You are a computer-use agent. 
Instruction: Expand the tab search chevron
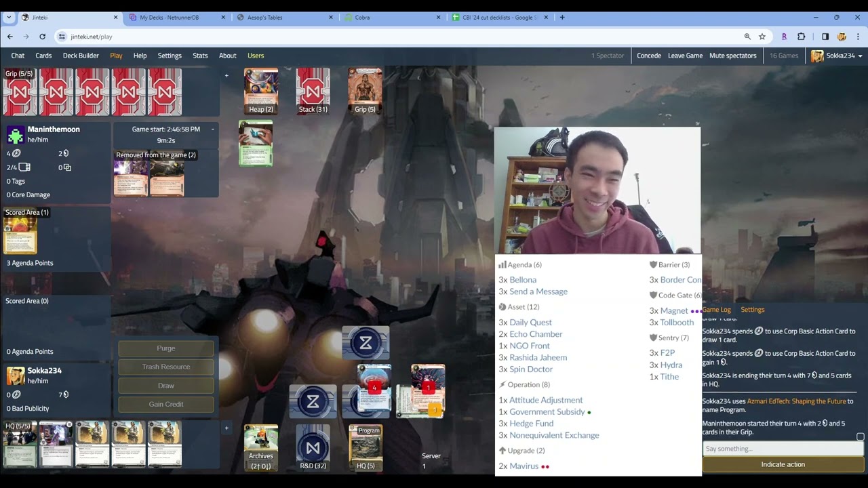(x=9, y=17)
